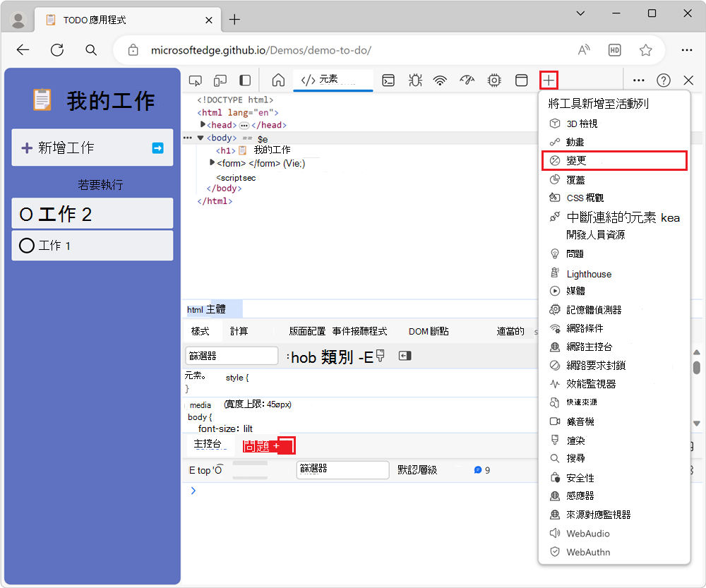Choose 網路要求封鎖 in the tools menu
706x588 pixels.
(614, 365)
